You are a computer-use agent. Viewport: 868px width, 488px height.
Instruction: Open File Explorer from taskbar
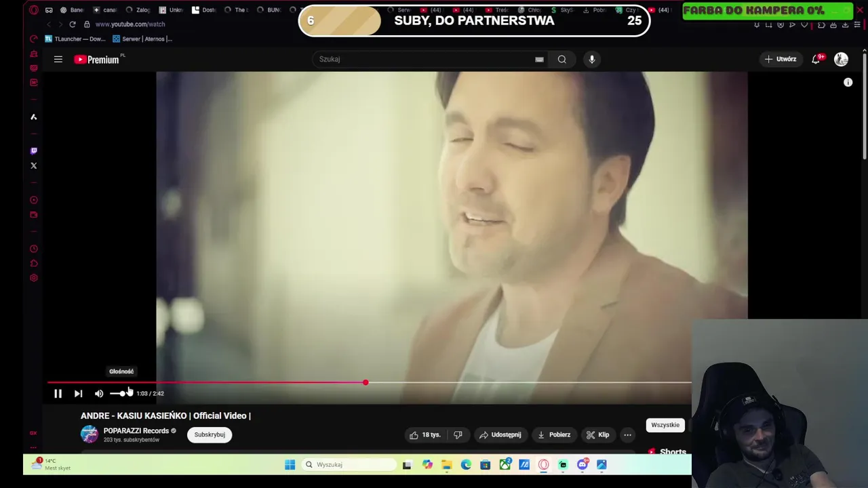tap(446, 465)
